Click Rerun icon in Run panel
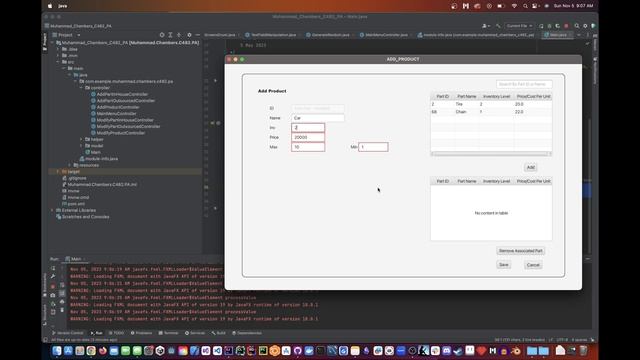The width and height of the screenshot is (640, 360). (x=53, y=268)
